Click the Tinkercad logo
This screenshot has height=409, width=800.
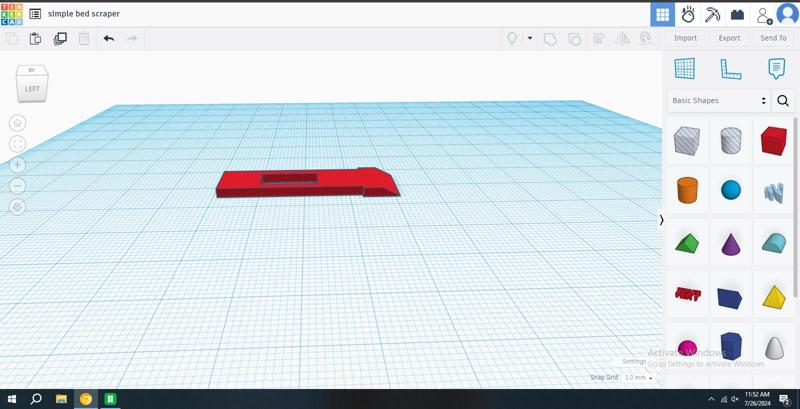coord(11,14)
